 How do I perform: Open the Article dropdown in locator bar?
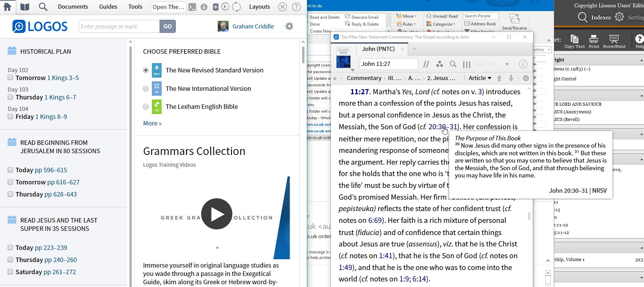click(x=480, y=78)
